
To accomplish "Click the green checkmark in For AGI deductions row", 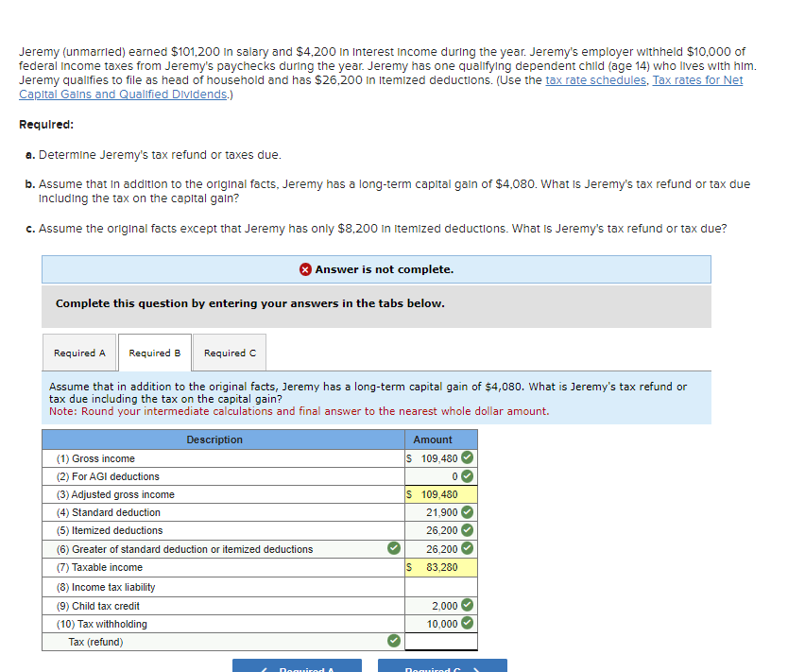I will (467, 476).
